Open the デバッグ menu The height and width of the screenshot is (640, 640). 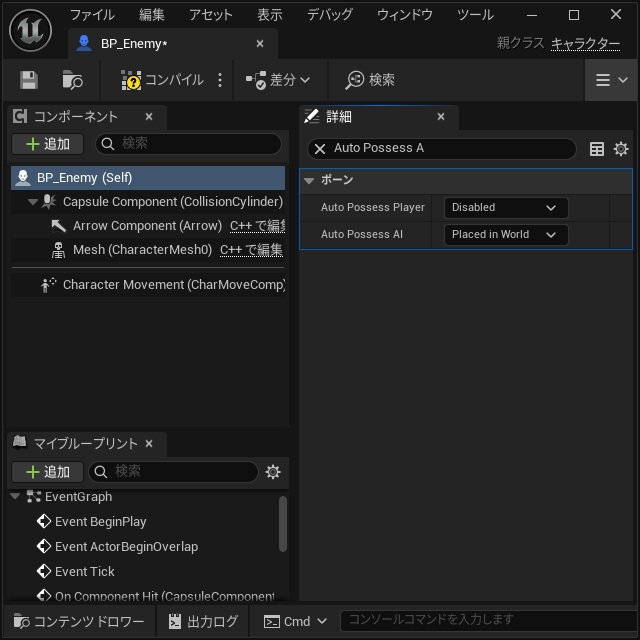tap(329, 15)
